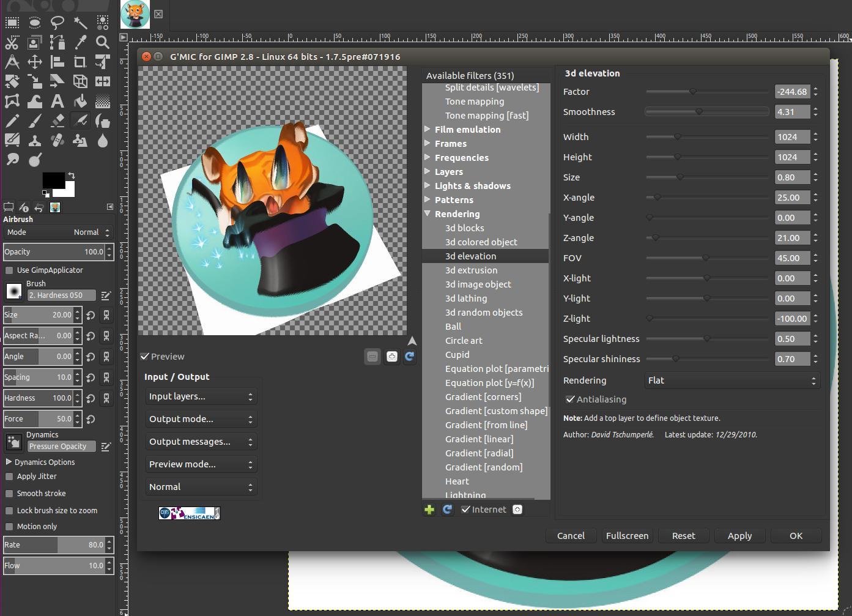Activate the Select by Color tool
This screenshot has height=616, width=852.
[102, 23]
